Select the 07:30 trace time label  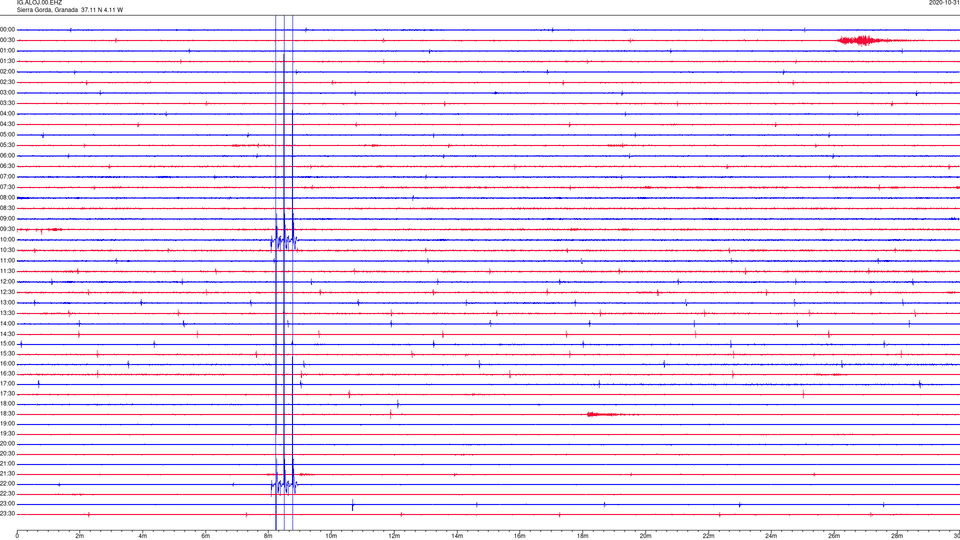coord(7,187)
